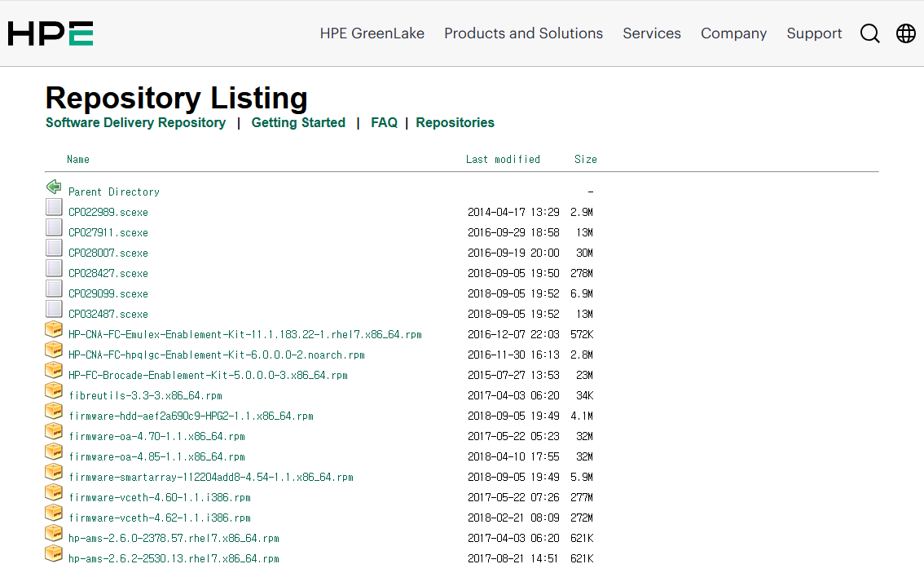Image resolution: width=924 pixels, height=564 pixels.
Task: Sort listing by Size column
Action: (586, 159)
